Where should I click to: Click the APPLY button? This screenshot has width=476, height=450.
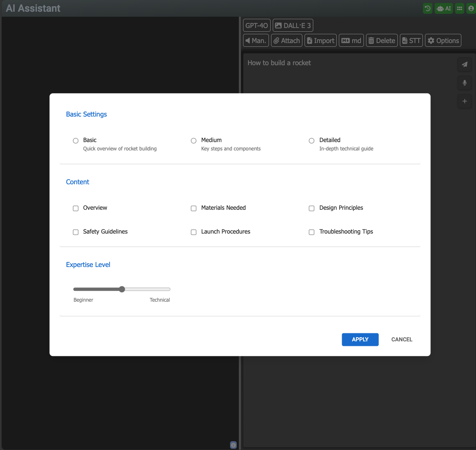click(x=360, y=340)
